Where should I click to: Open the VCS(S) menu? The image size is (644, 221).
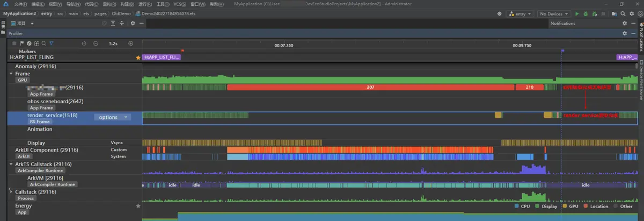(x=180, y=4)
